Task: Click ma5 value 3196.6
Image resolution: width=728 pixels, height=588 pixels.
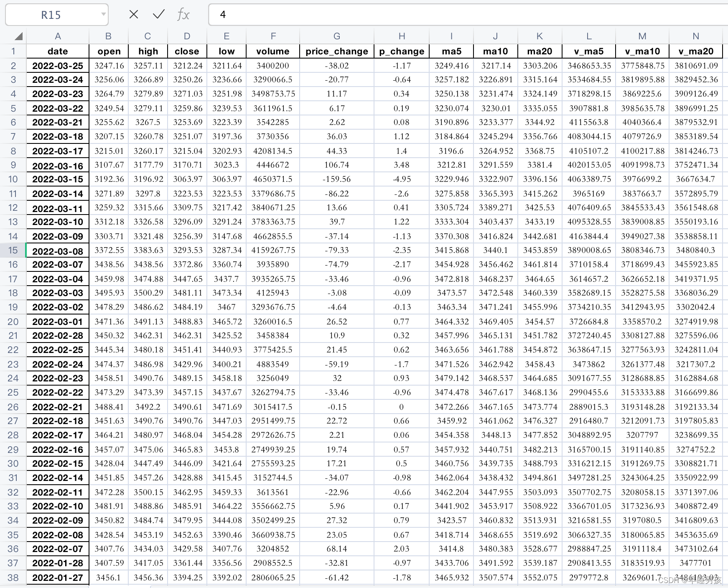Action: [451, 151]
